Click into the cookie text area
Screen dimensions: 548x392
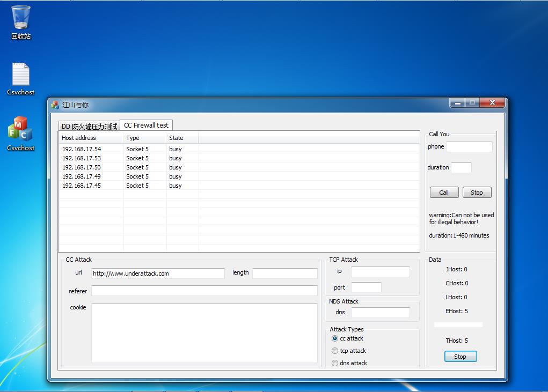coord(204,333)
